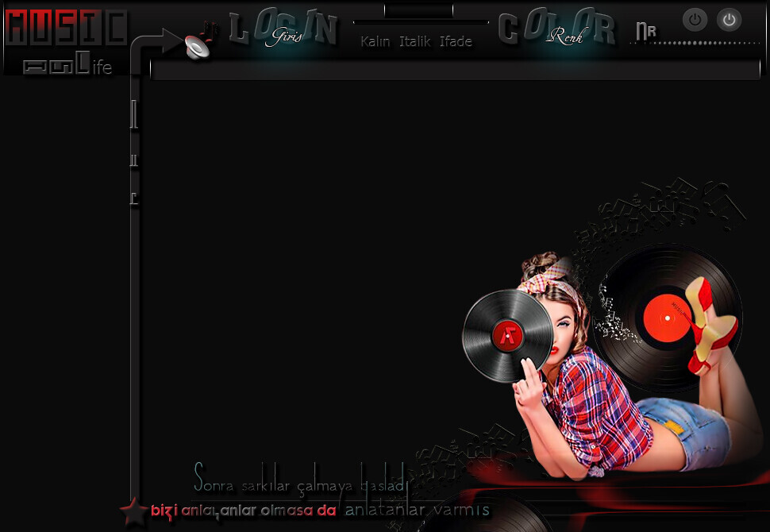
Task: Open the Ifade emoticon menu
Action: (456, 41)
